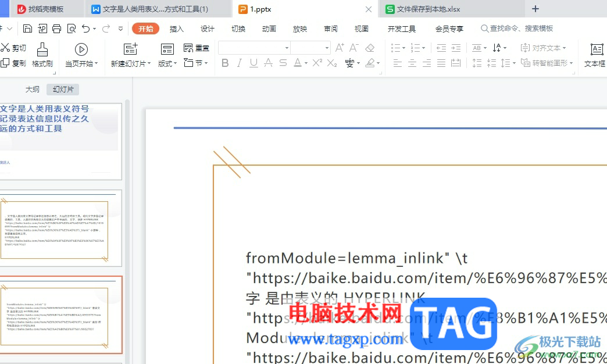Toggle Underline formatting
Image resolution: width=607 pixels, height=364 pixels.
click(x=253, y=63)
